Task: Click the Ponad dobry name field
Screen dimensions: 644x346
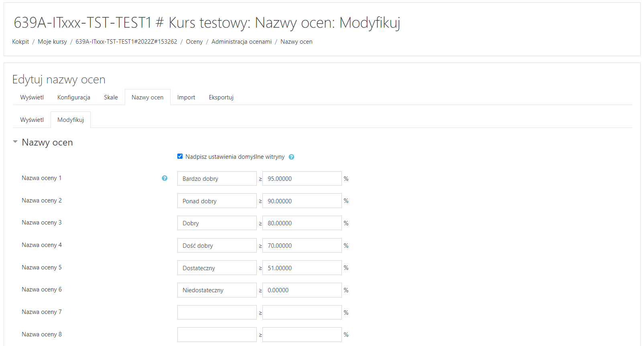Action: click(217, 201)
